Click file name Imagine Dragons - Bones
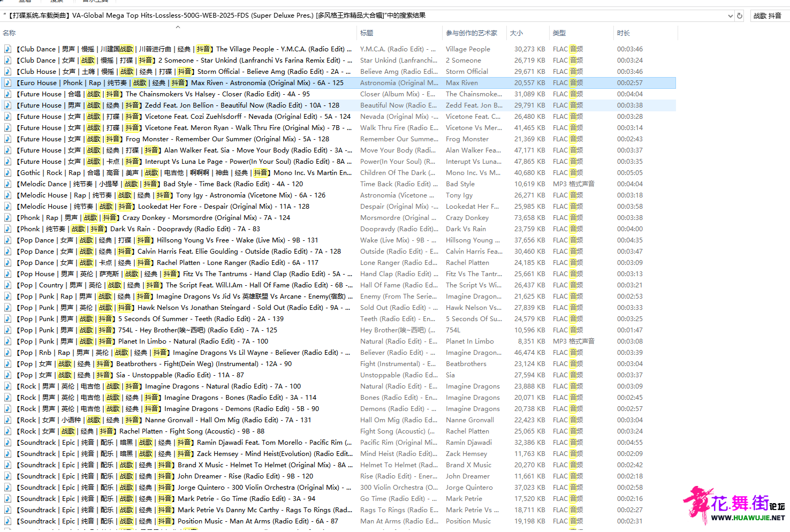 pyautogui.click(x=166, y=398)
